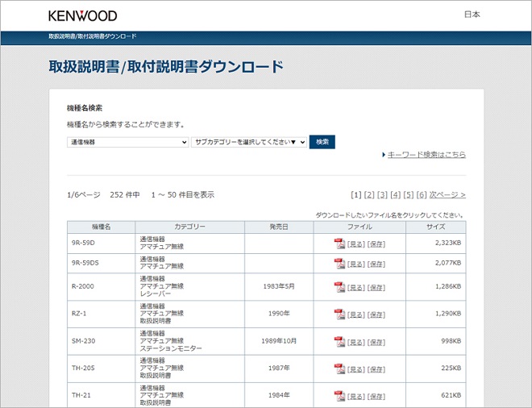Image resolution: width=532 pixels, height=408 pixels.
Task: Save the TH-21 manual via 保存
Action: click(376, 397)
